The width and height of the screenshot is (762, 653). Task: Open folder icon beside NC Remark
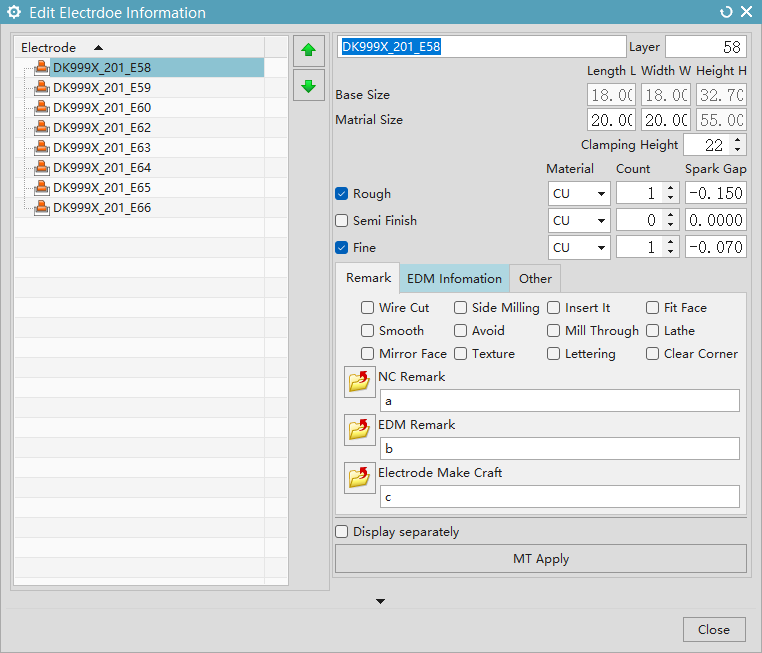[x=359, y=382]
